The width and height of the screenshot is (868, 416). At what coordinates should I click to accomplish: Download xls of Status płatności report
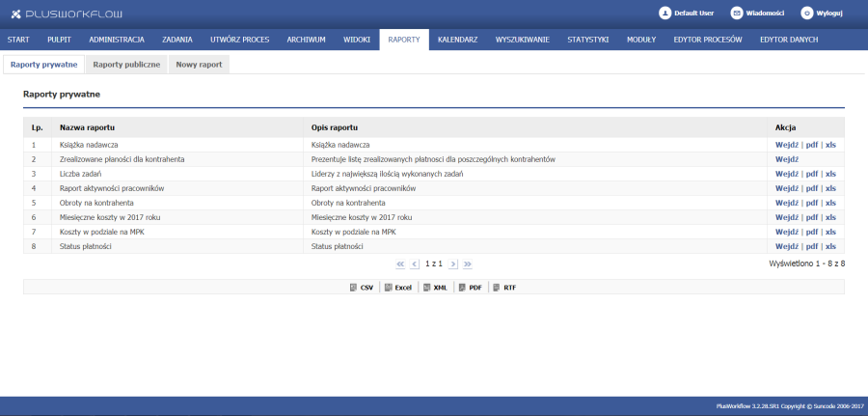coord(830,246)
